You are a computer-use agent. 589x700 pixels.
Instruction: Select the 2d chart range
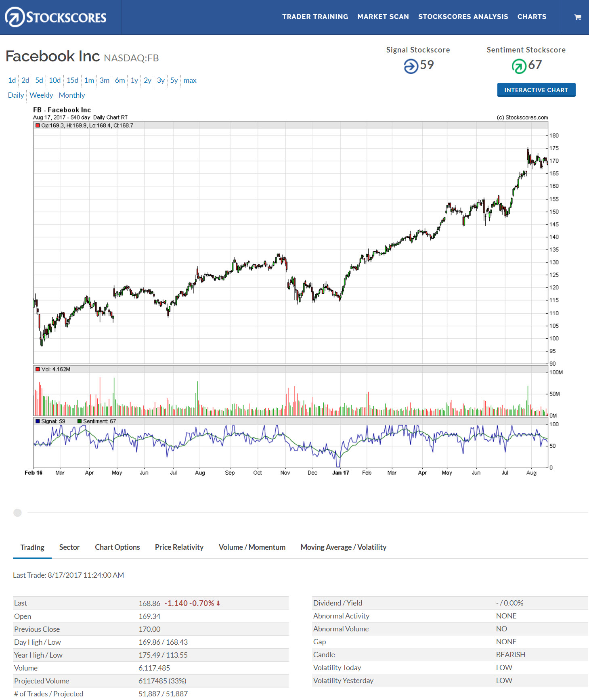click(25, 80)
